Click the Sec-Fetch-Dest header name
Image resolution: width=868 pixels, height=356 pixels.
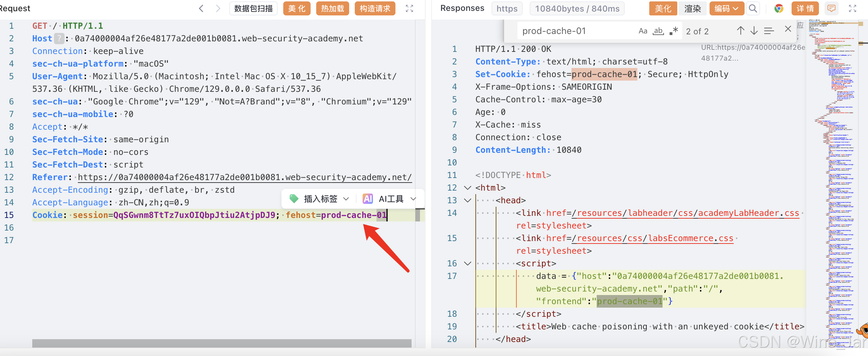(x=68, y=165)
